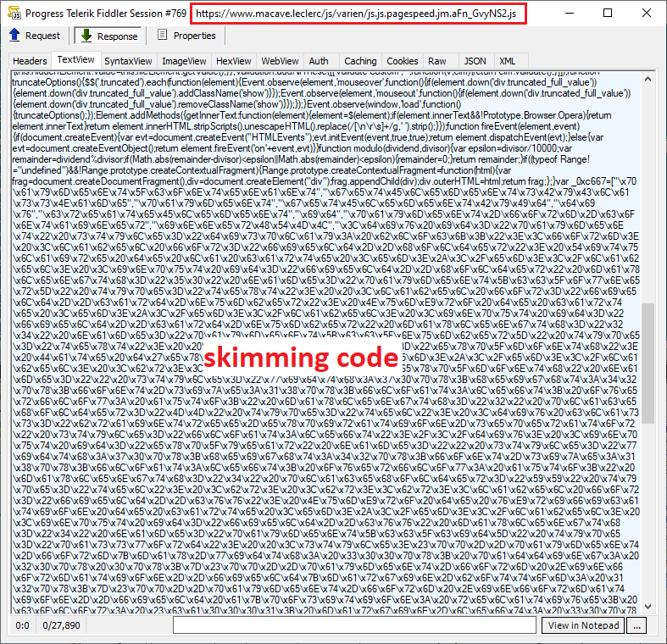667x644 pixels.
Task: Click the green Response arrow icon
Action: click(86, 36)
